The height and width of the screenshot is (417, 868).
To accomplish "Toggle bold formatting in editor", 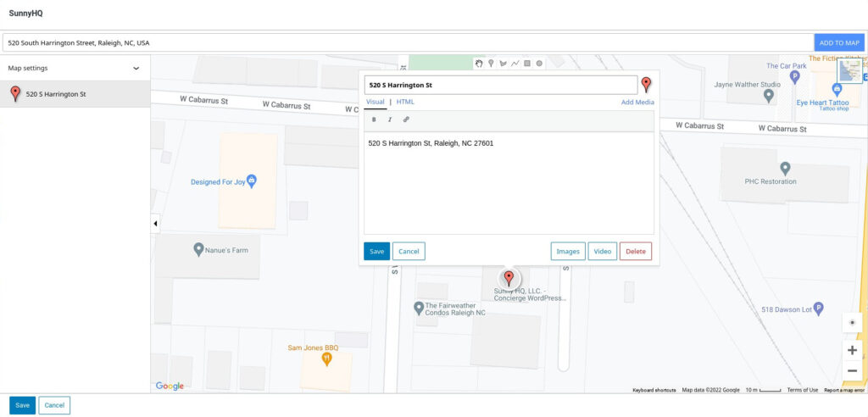I will pos(374,120).
